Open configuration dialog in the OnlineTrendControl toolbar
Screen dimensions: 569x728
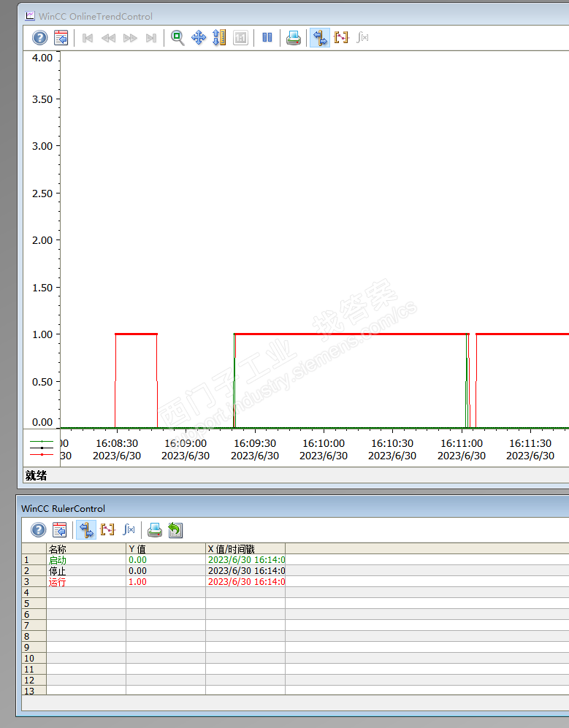[61, 38]
